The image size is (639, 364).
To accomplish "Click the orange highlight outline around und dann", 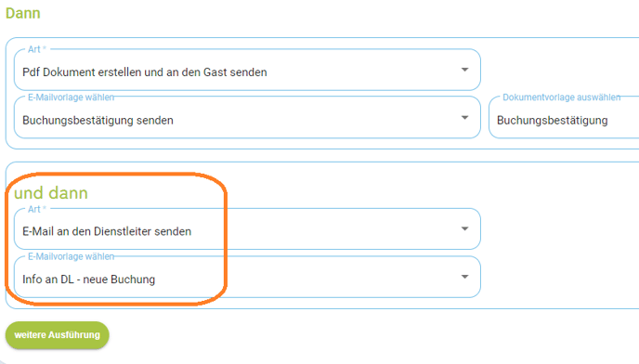I will 116,174.
